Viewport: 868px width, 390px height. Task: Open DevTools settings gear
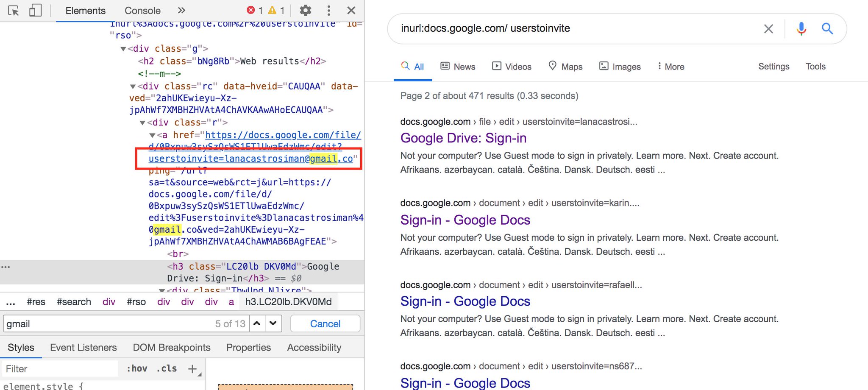click(x=305, y=10)
